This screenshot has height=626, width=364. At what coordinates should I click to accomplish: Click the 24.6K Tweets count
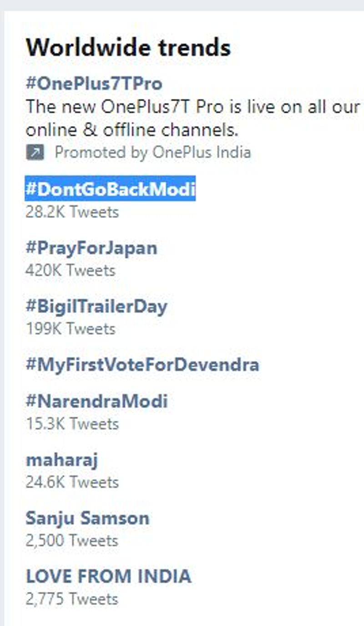72,482
